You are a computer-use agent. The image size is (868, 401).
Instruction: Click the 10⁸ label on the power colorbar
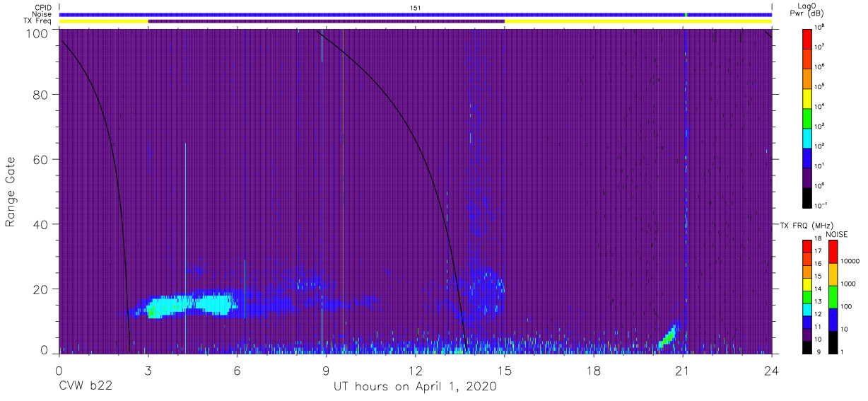click(820, 28)
